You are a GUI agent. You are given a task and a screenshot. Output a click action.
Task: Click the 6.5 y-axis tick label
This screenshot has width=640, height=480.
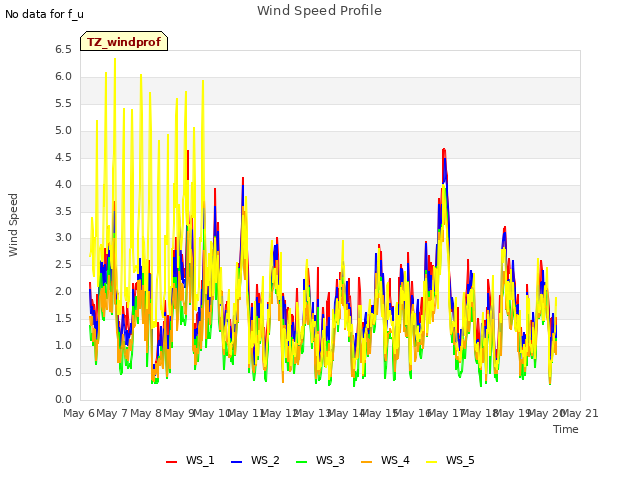(63, 50)
